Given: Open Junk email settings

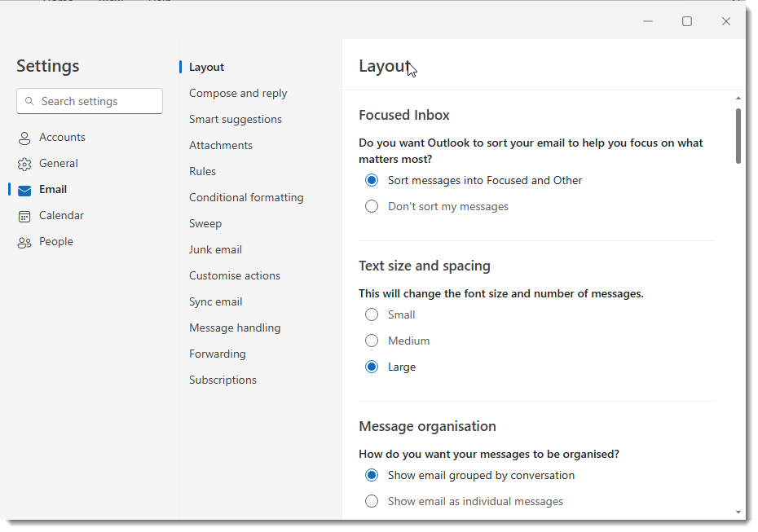Looking at the screenshot, I should click(x=215, y=249).
